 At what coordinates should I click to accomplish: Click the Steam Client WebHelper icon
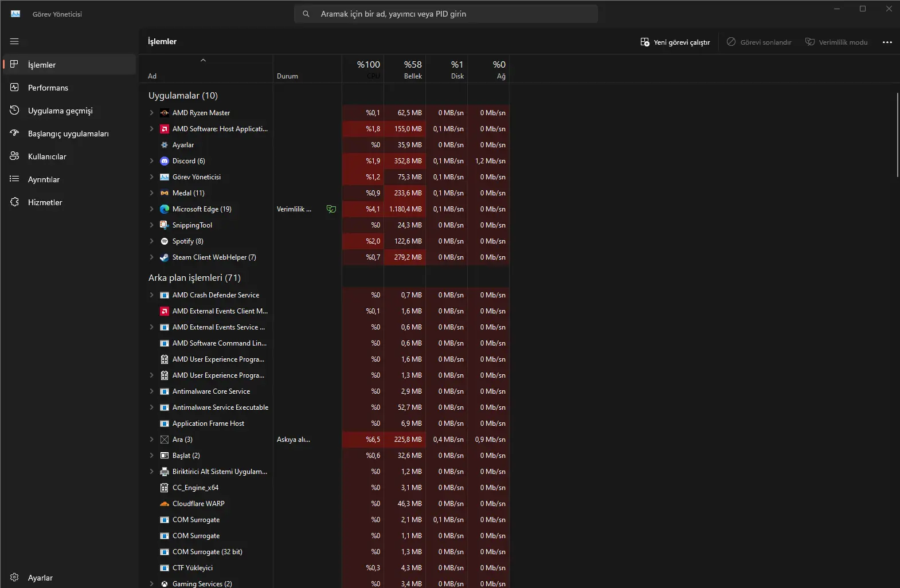pyautogui.click(x=165, y=257)
